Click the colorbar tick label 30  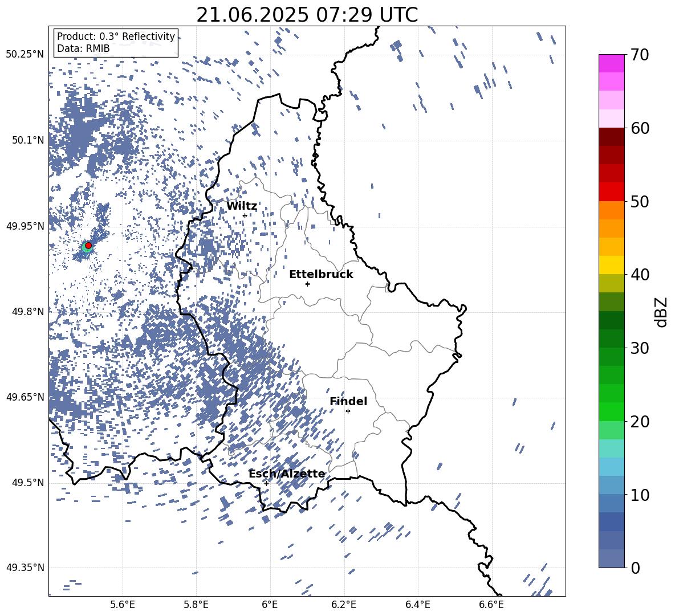[640, 348]
